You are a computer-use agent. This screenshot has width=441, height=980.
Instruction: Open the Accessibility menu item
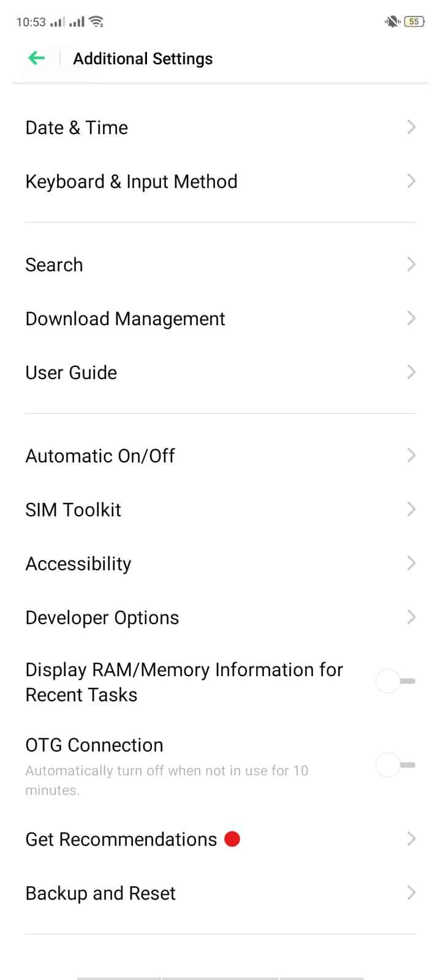click(78, 563)
